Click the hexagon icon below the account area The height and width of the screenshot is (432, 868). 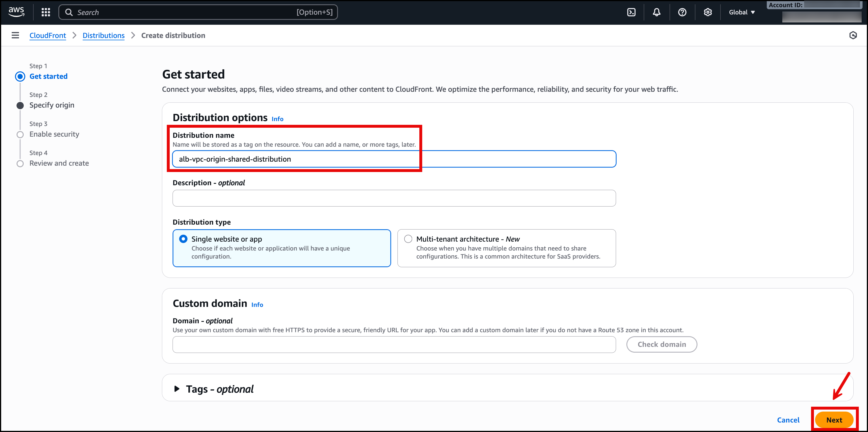click(x=853, y=35)
